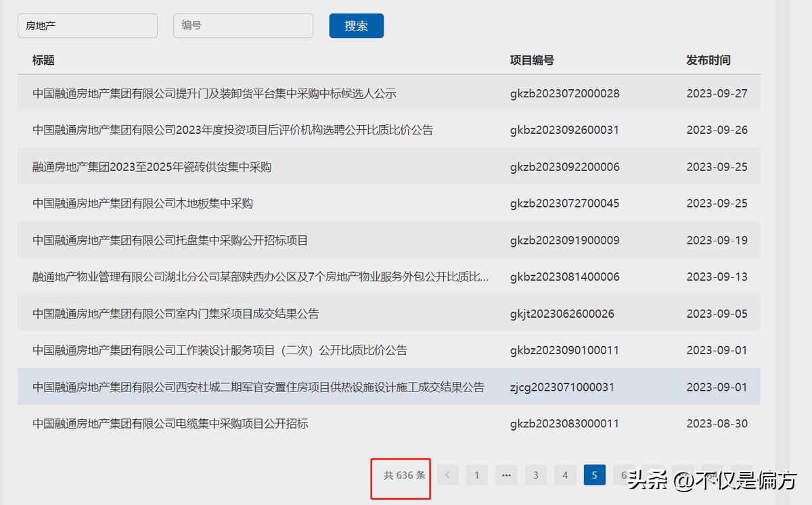
Task: Focus the 编号 number input field
Action: pyautogui.click(x=243, y=26)
